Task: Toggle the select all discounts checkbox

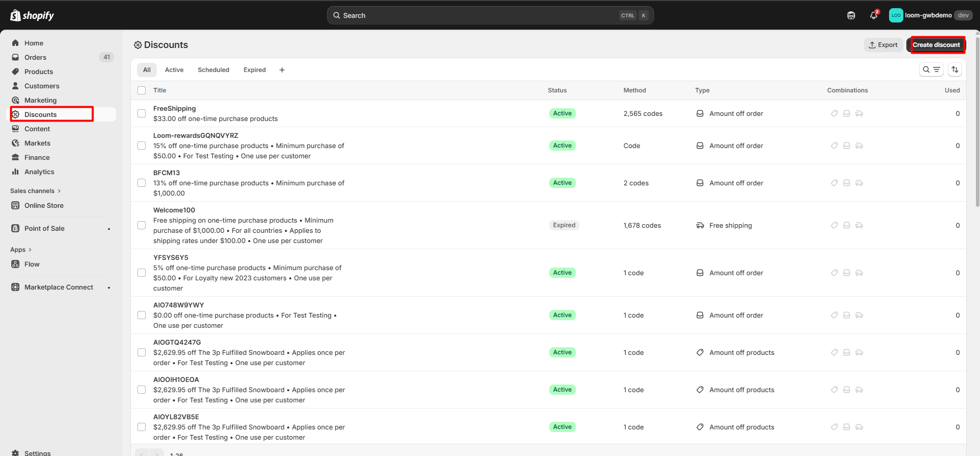Action: pos(142,90)
